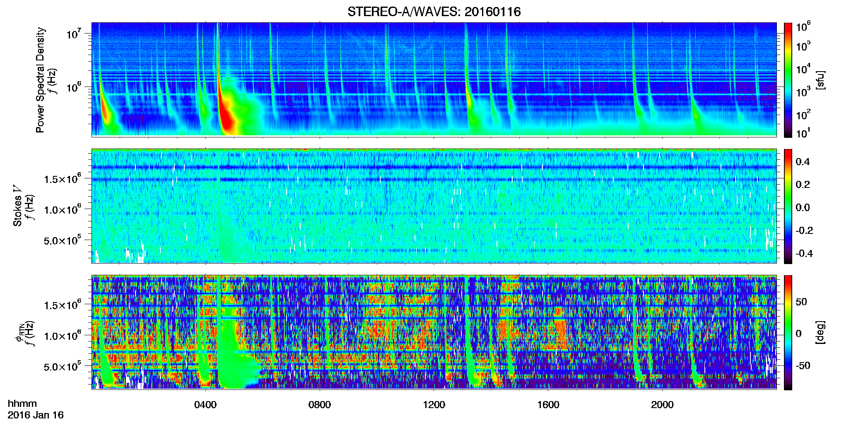868x447 pixels.
Task: Click the Stokes V color bar
Action: pos(788,206)
